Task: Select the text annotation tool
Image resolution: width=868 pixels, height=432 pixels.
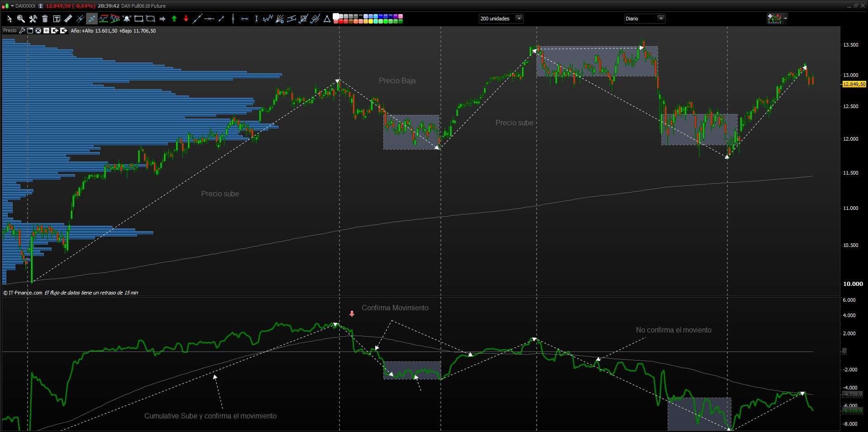Action: point(57,19)
